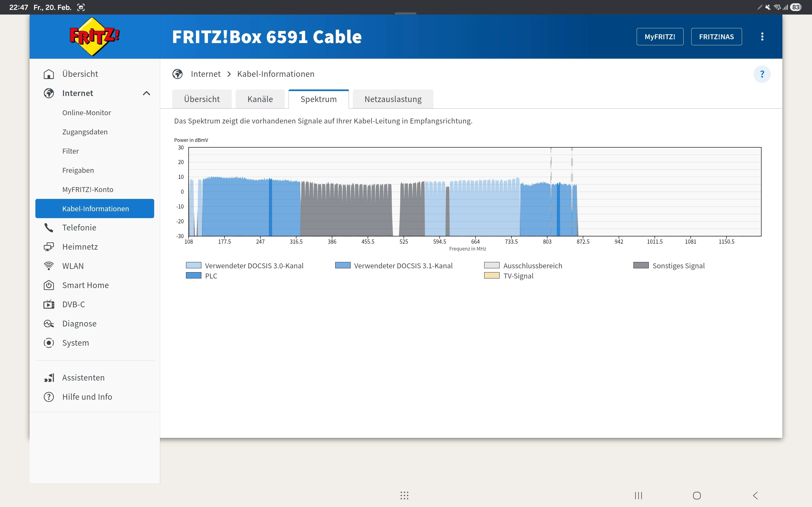Viewport: 812px width, 507px height.
Task: Collapse the Internet menu chevron
Action: (146, 93)
